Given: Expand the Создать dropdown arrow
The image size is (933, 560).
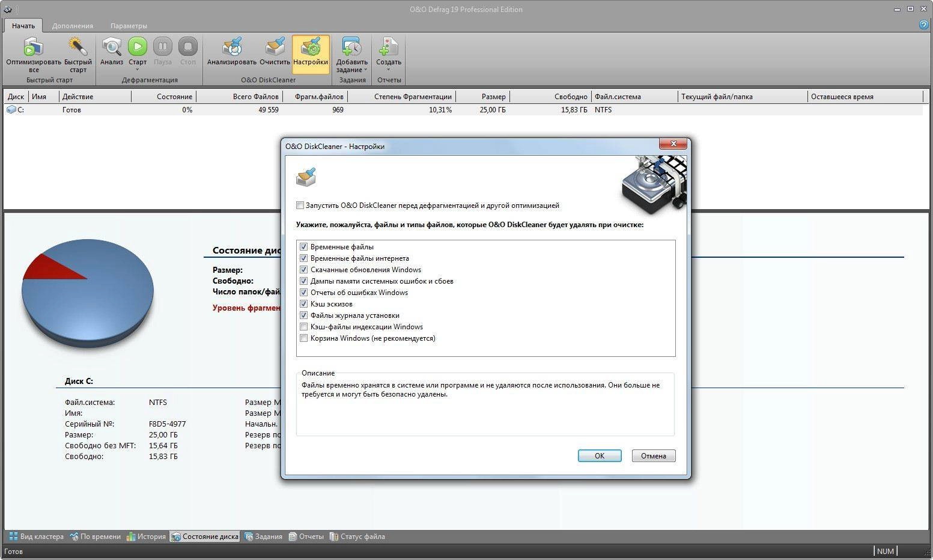Looking at the screenshot, I should click(389, 70).
